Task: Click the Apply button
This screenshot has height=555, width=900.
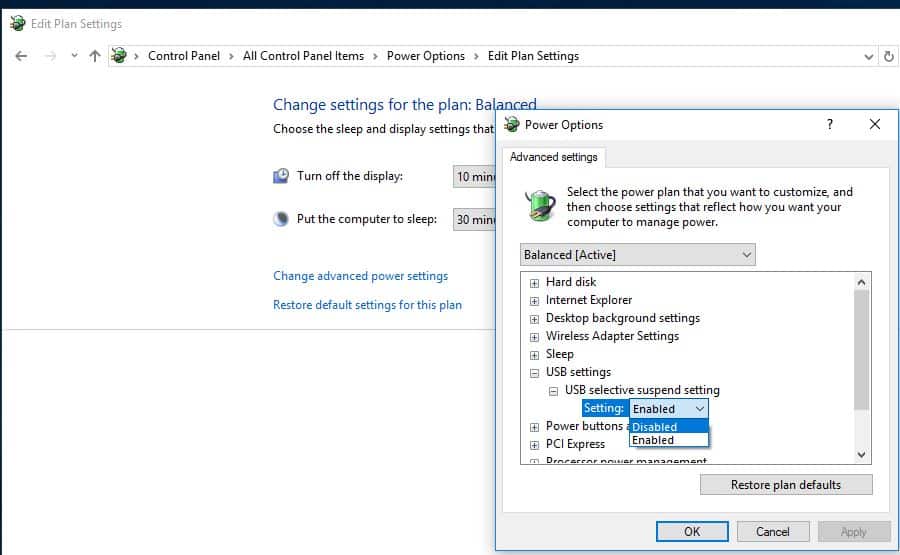Action: (x=854, y=531)
